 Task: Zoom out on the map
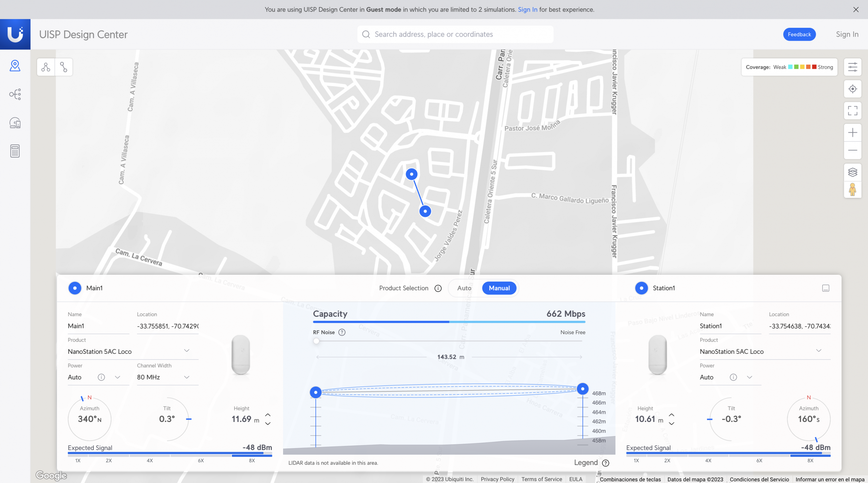(852, 150)
